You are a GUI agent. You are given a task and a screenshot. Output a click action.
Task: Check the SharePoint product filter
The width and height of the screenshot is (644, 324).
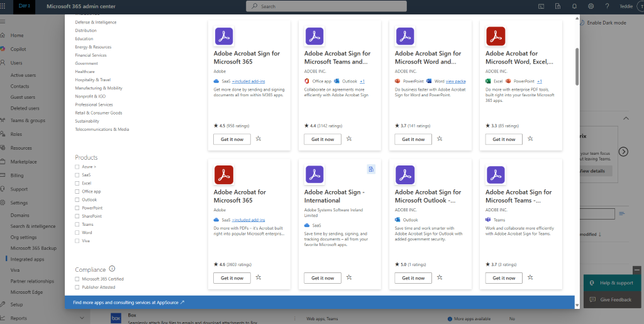(x=77, y=216)
